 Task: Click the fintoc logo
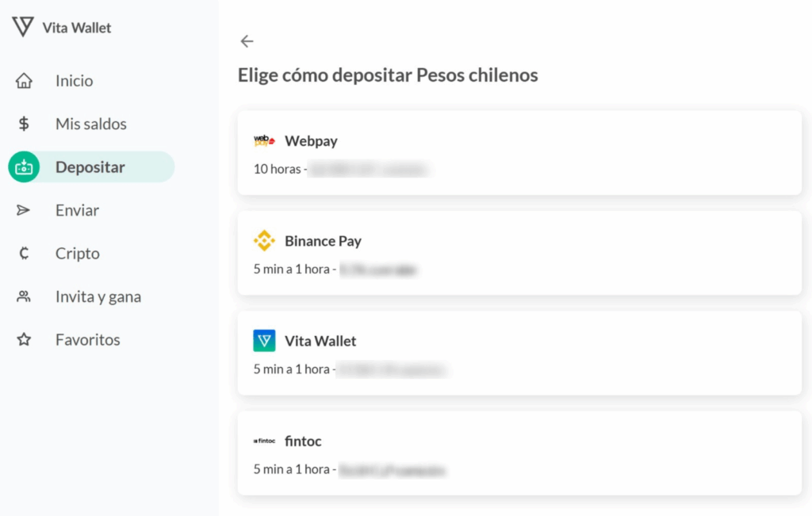264,441
